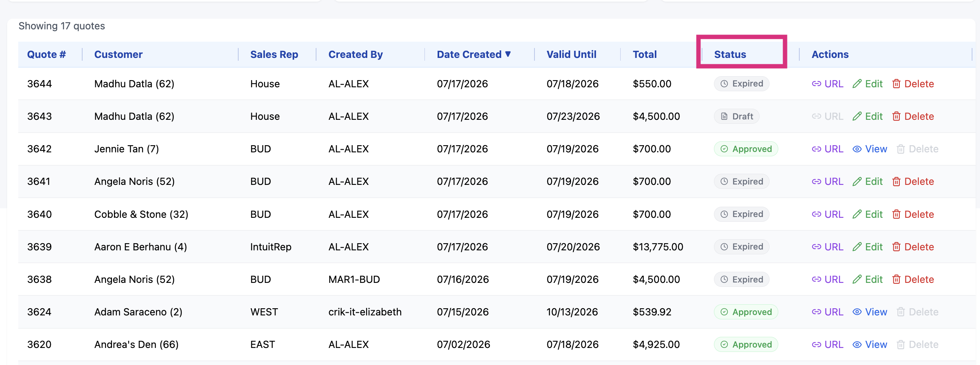
Task: Click the eye View icon for quote 3642
Action: (857, 149)
